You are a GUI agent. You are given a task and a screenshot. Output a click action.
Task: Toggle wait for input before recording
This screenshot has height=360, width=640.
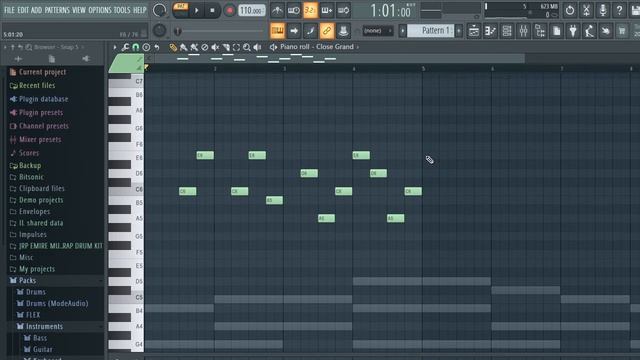tap(294, 10)
